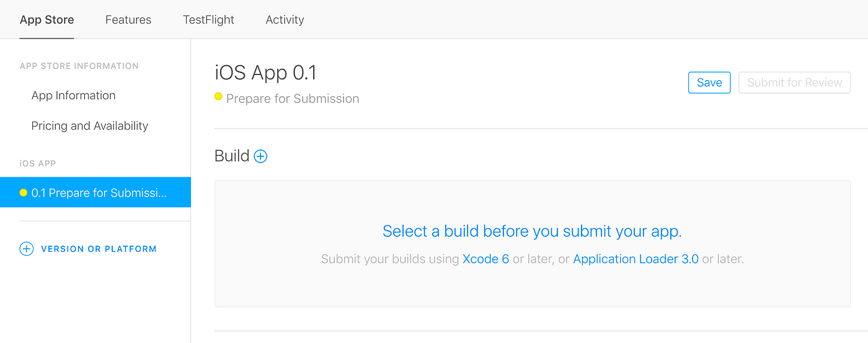Viewport: 868px width, 343px height.
Task: Follow the Xcode 6 link
Action: (485, 259)
